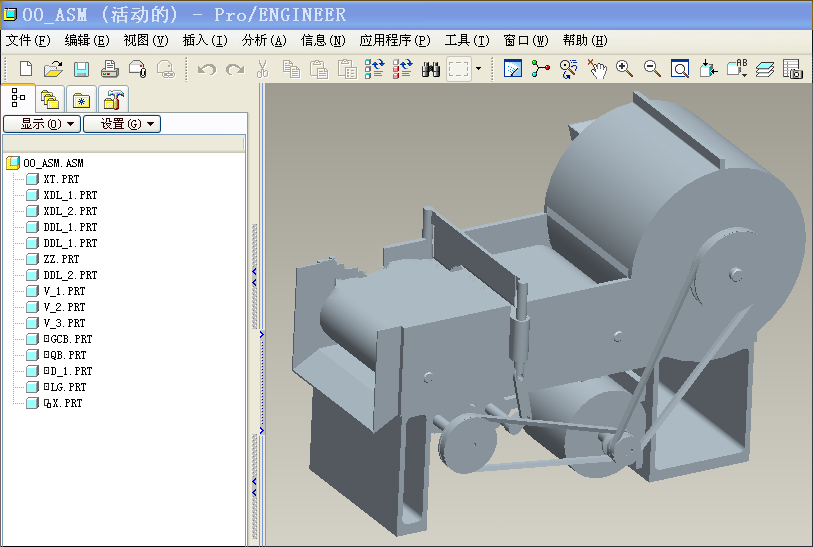Select the 00_ASM.ASM root assembly node

53,163
